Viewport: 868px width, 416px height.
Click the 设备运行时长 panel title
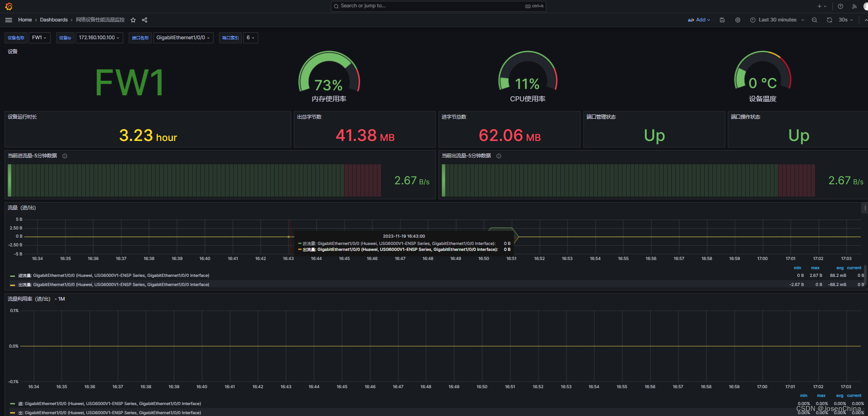click(x=22, y=117)
